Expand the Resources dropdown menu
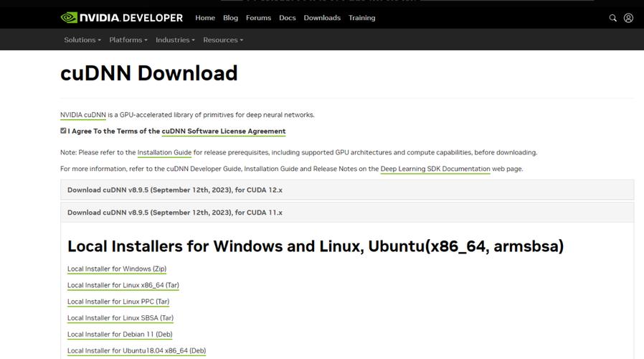The image size is (644, 359). coord(223,40)
